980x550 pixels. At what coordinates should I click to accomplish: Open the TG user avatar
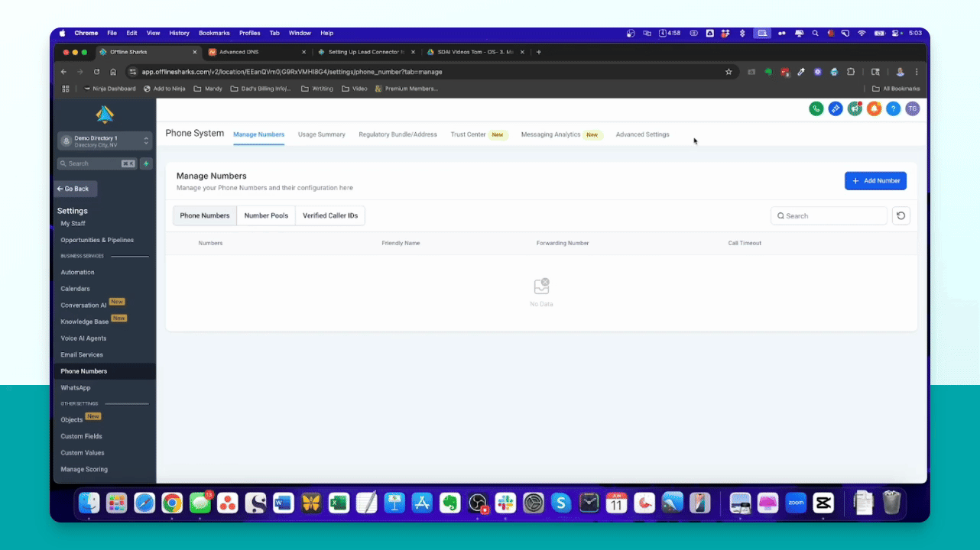click(912, 108)
